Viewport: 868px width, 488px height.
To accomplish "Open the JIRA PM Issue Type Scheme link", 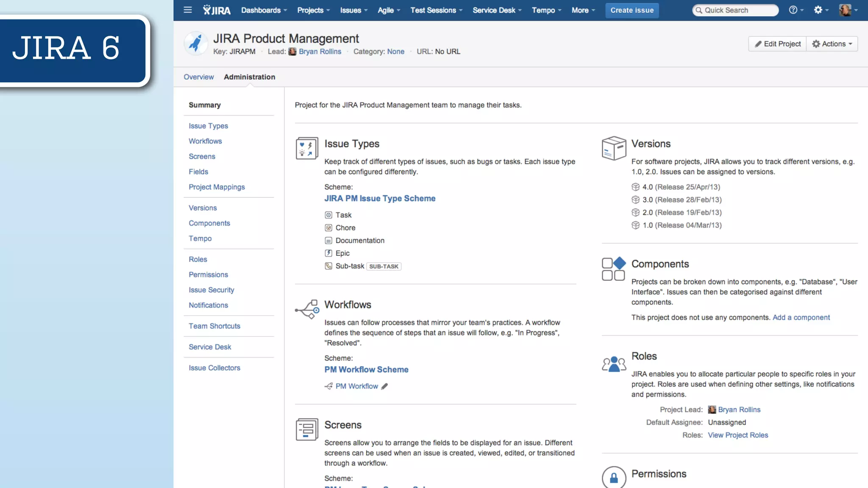I will point(380,198).
